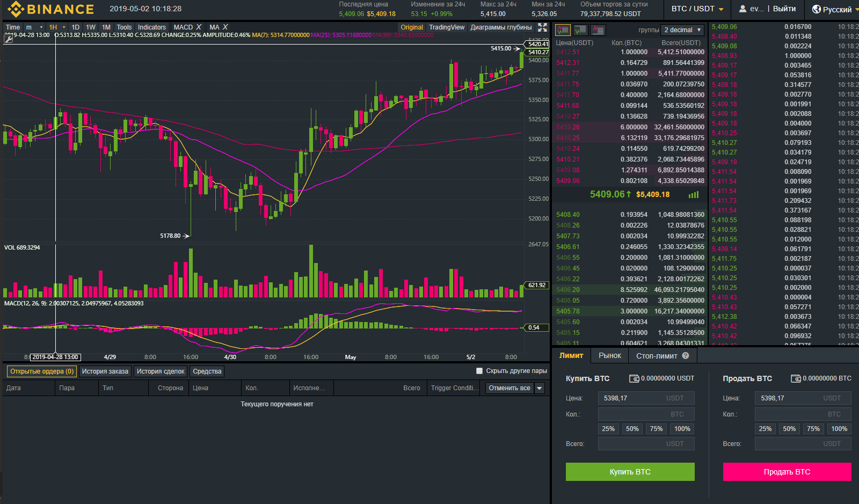Open the minutes 'm' interval dropdown

point(34,27)
